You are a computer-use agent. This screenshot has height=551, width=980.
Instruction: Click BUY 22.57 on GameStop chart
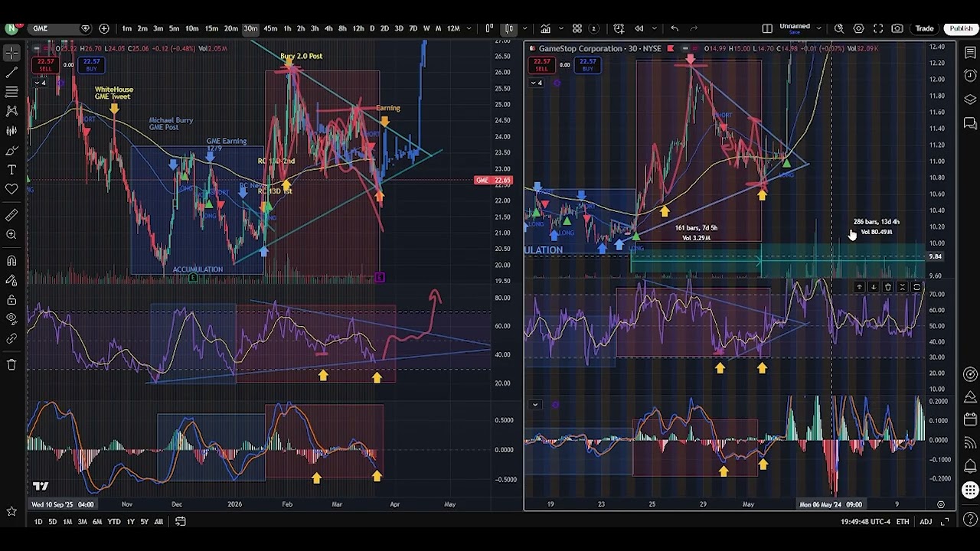coord(587,65)
